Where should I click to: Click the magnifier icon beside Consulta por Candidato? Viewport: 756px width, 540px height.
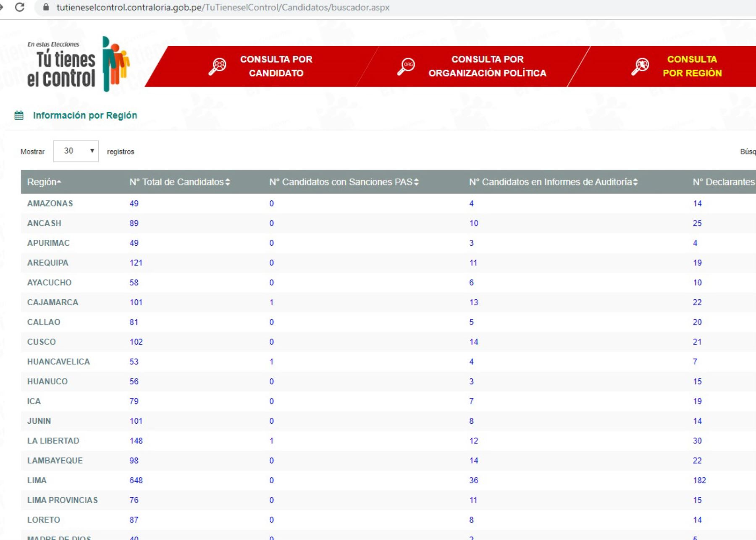click(218, 66)
